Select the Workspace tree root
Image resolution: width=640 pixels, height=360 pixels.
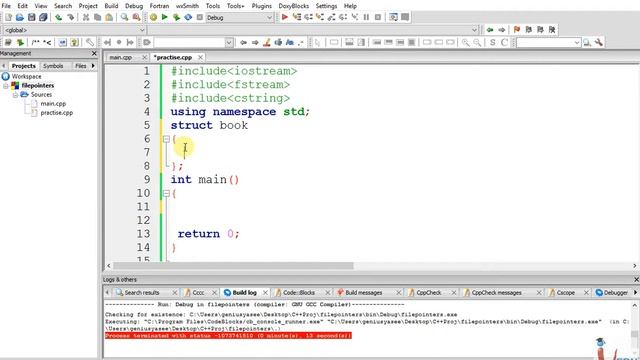27,77
